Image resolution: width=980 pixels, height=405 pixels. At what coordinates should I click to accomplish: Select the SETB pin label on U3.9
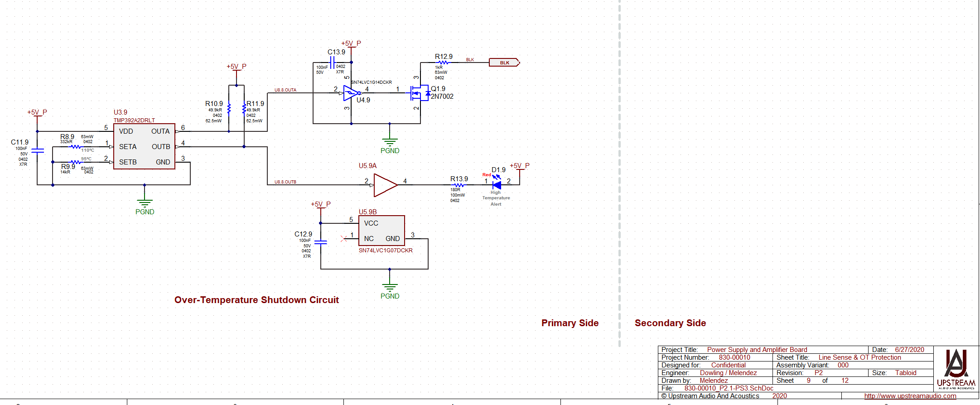click(x=128, y=162)
